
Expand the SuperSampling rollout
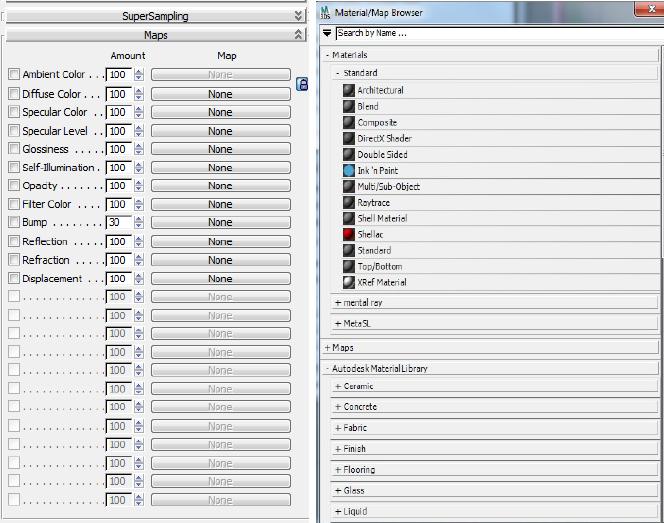tap(155, 16)
